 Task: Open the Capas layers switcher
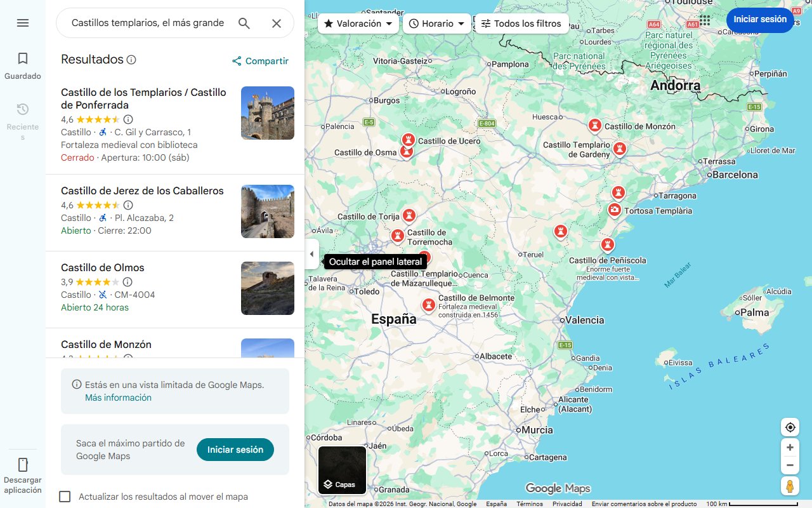point(342,471)
